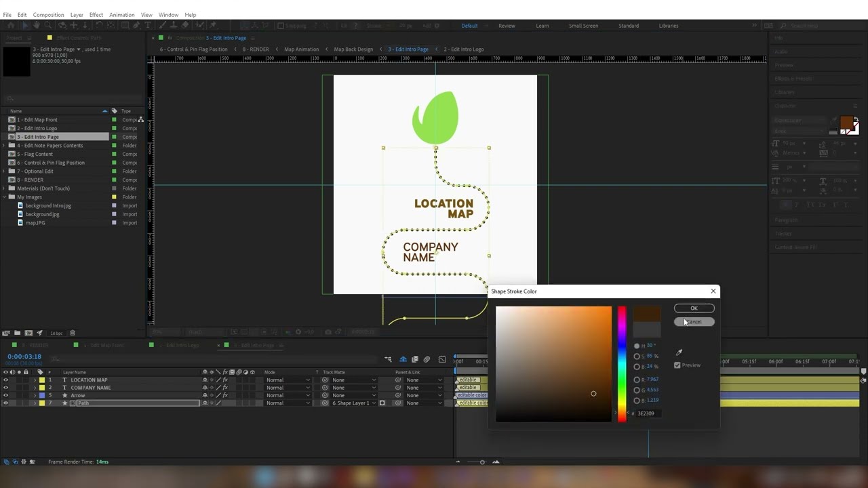Viewport: 868px width, 488px height.
Task: Click the My Images folder icon
Action: coord(12,197)
